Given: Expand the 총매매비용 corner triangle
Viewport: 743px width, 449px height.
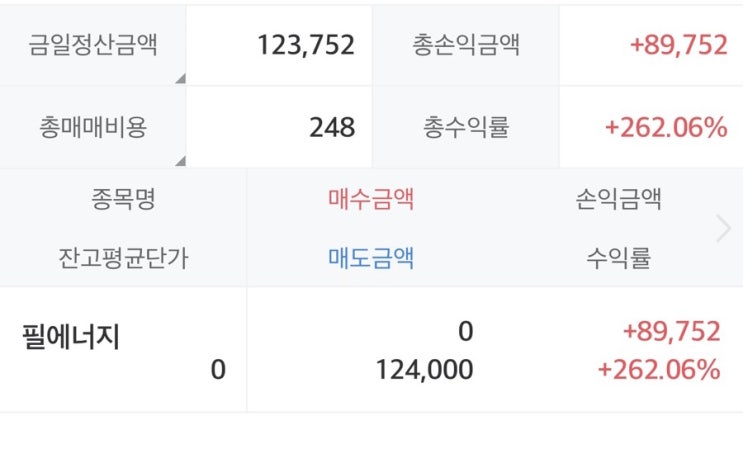Looking at the screenshot, I should (181, 161).
